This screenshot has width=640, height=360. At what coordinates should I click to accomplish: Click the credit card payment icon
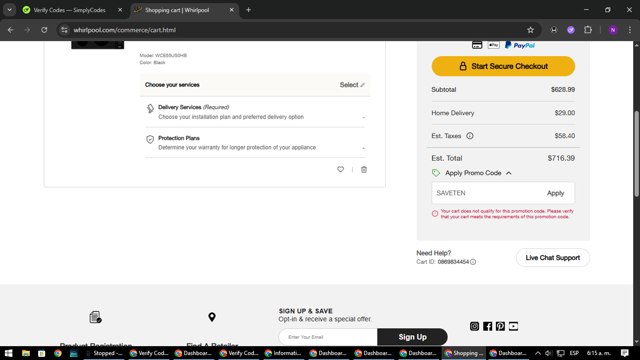[x=477, y=45]
